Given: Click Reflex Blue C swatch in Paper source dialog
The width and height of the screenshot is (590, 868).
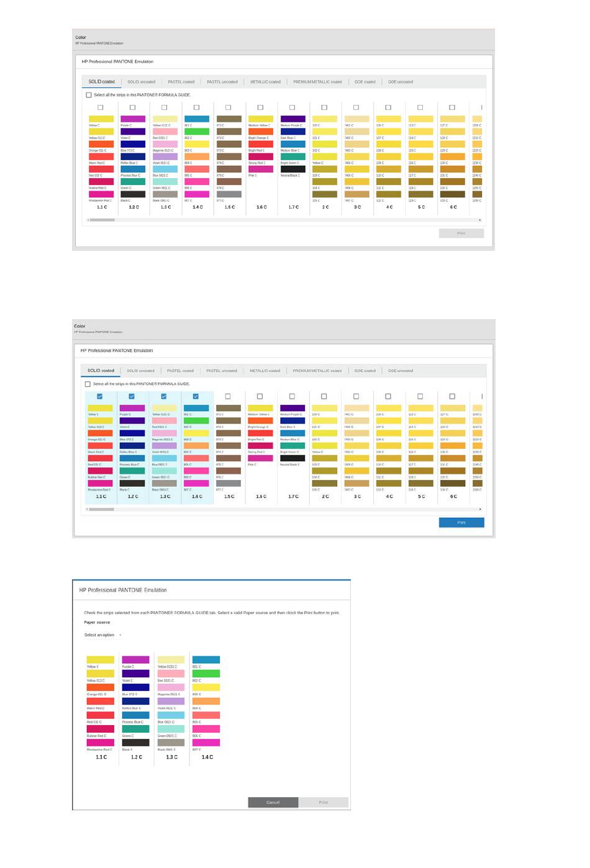Looking at the screenshot, I should coord(136,701).
